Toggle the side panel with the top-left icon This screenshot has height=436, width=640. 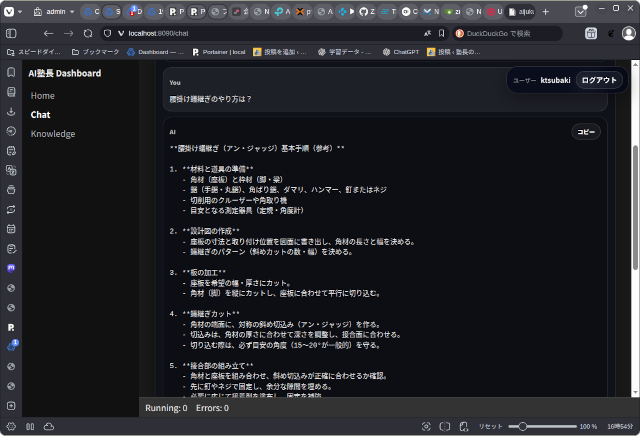pos(11,33)
